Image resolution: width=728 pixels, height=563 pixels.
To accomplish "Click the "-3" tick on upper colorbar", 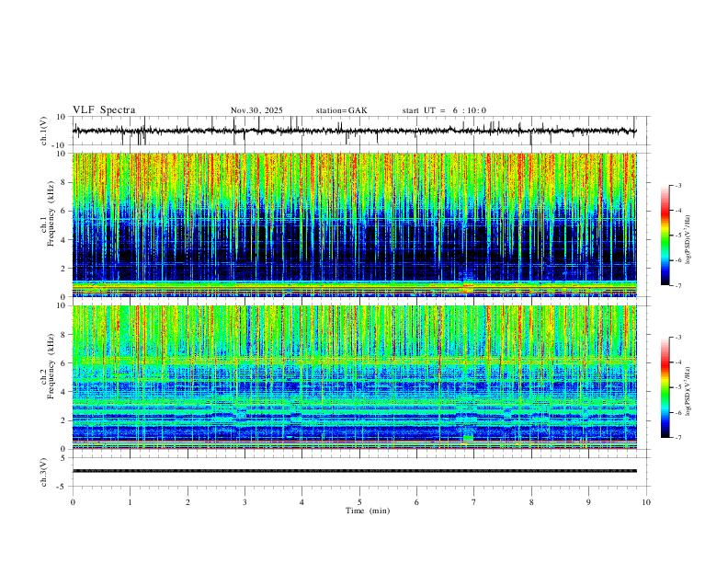I will (x=678, y=185).
